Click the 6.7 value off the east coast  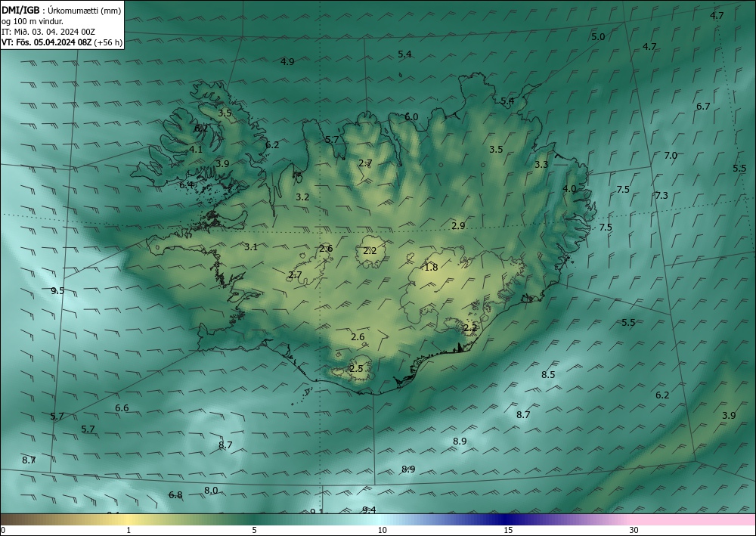703,107
